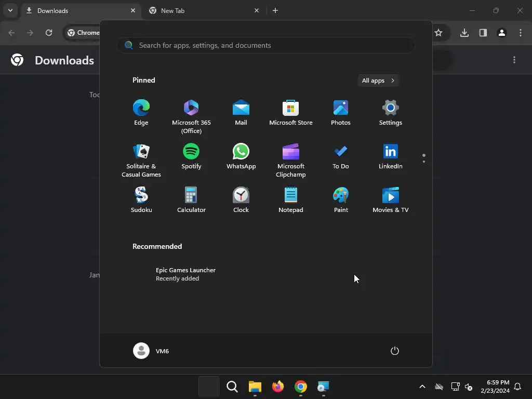Switch to the Downloads tab in Chrome
Image resolution: width=532 pixels, height=399 pixels.
tap(81, 10)
